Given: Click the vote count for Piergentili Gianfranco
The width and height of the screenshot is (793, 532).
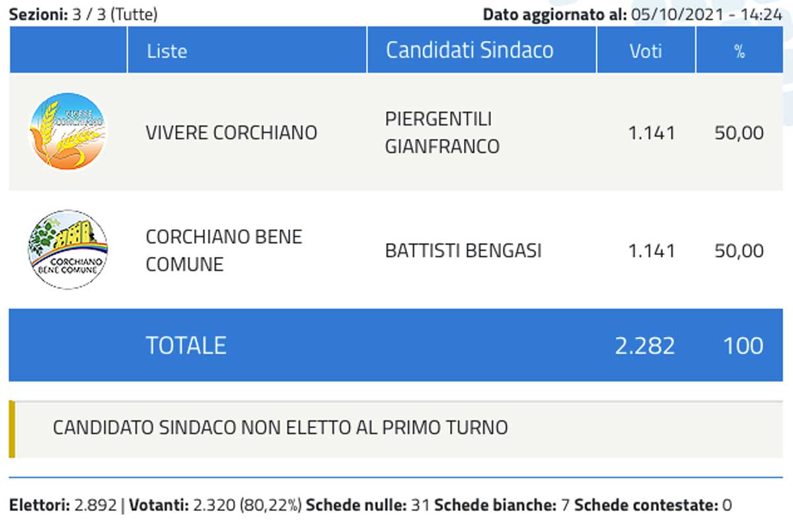Looking at the screenshot, I should [651, 133].
